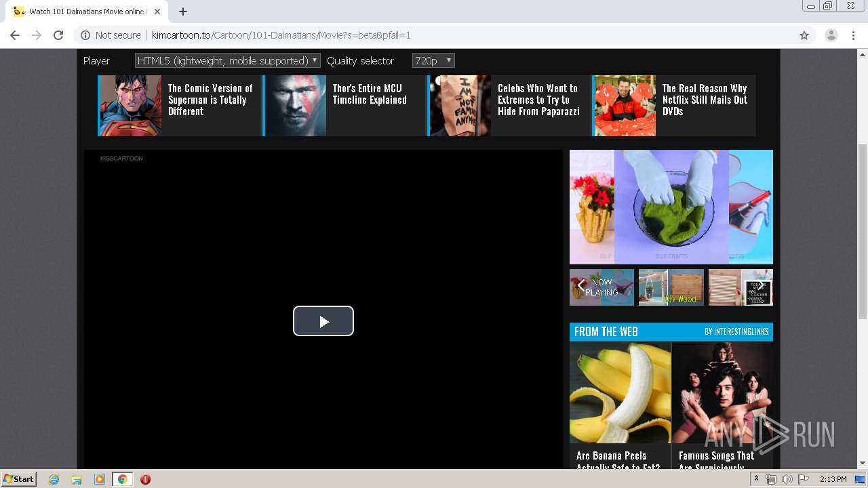Open the paper bag celeb thumbnail
This screenshot has height=488, width=868.
click(460, 106)
